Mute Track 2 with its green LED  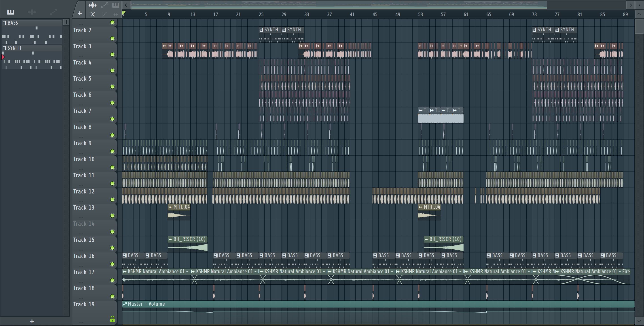point(112,38)
